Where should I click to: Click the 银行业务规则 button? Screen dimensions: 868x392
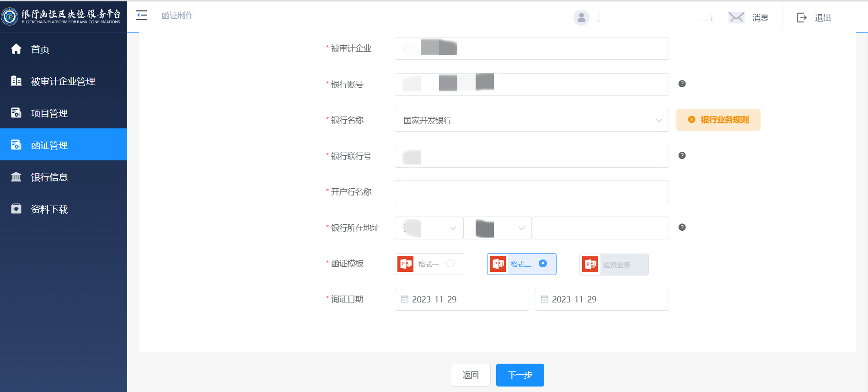point(718,120)
